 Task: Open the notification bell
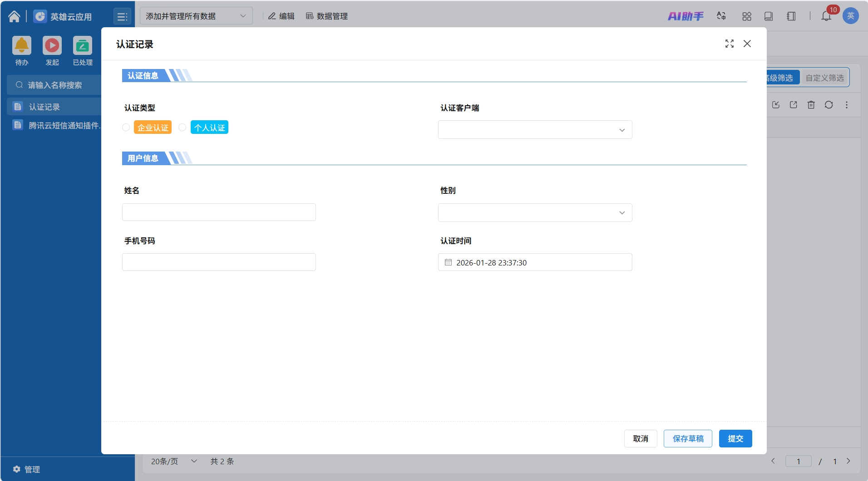pos(826,16)
